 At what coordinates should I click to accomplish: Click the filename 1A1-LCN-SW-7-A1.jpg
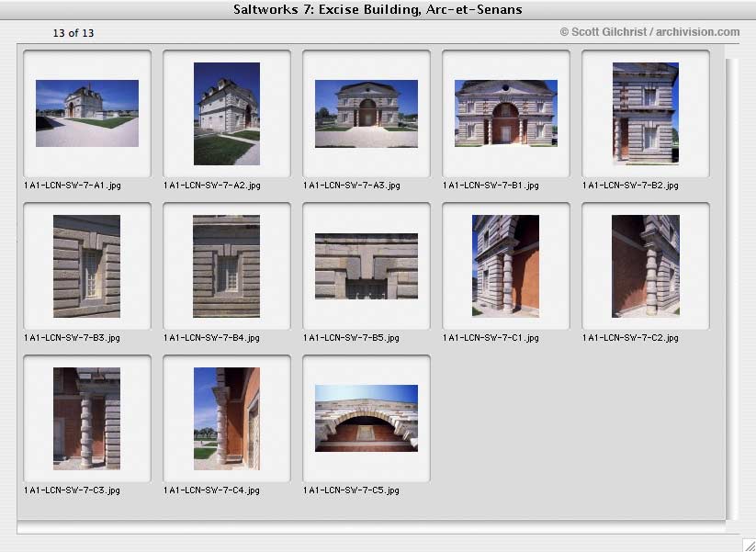[73, 186]
